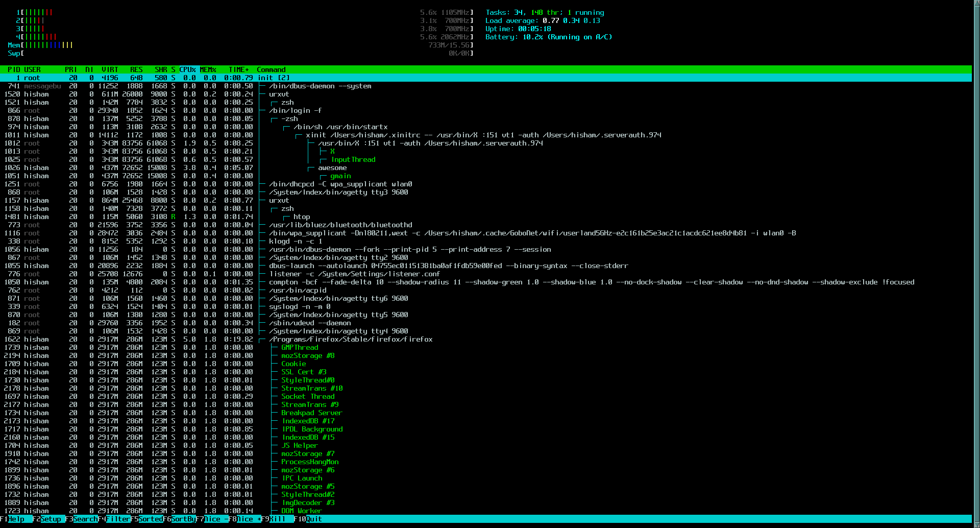Click the F4 Filter option
This screenshot has height=528, width=980.
(117, 519)
